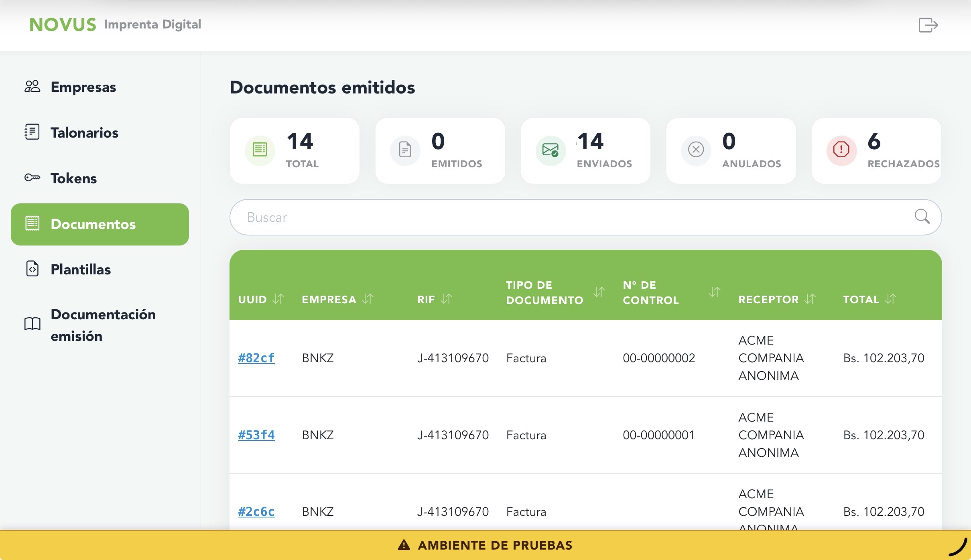Click the Plantillas code-file icon

[33, 268]
